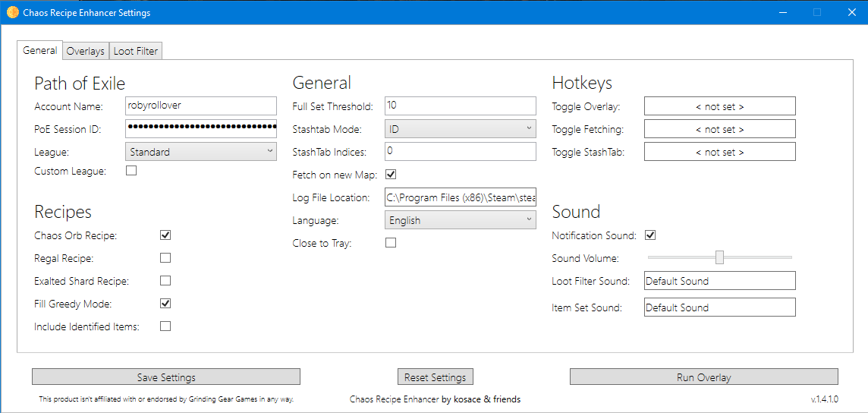Viewport: 868px width, 413px height.
Task: Click the Run Overlay button
Action: coord(703,377)
